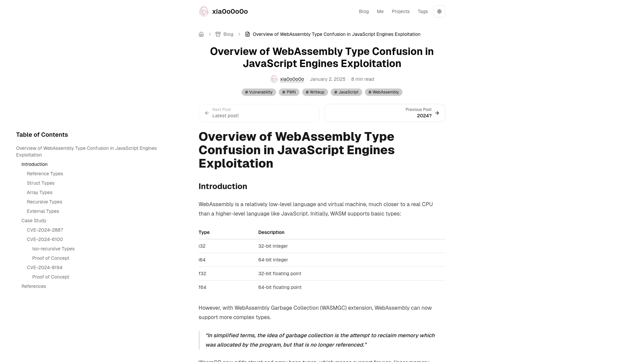Click the author avatar icon near byline
This screenshot has width=644, height=362.
tap(274, 79)
